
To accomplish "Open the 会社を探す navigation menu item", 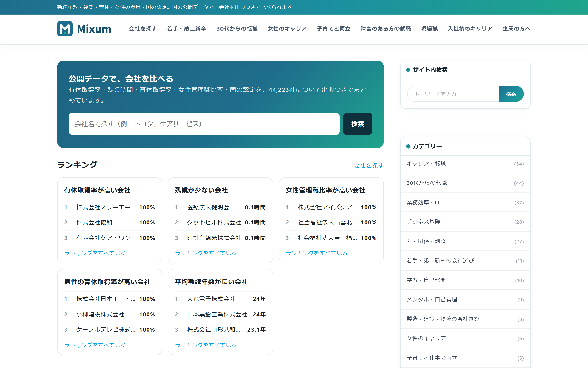I will click(x=143, y=29).
